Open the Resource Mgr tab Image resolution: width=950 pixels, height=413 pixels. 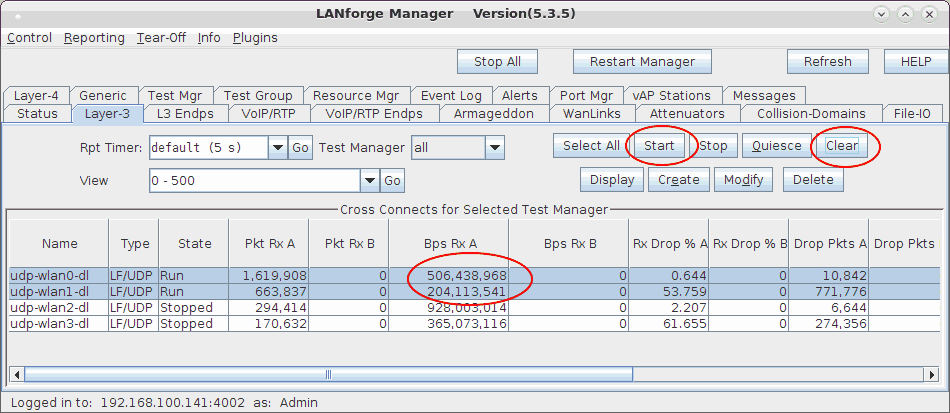[x=356, y=96]
